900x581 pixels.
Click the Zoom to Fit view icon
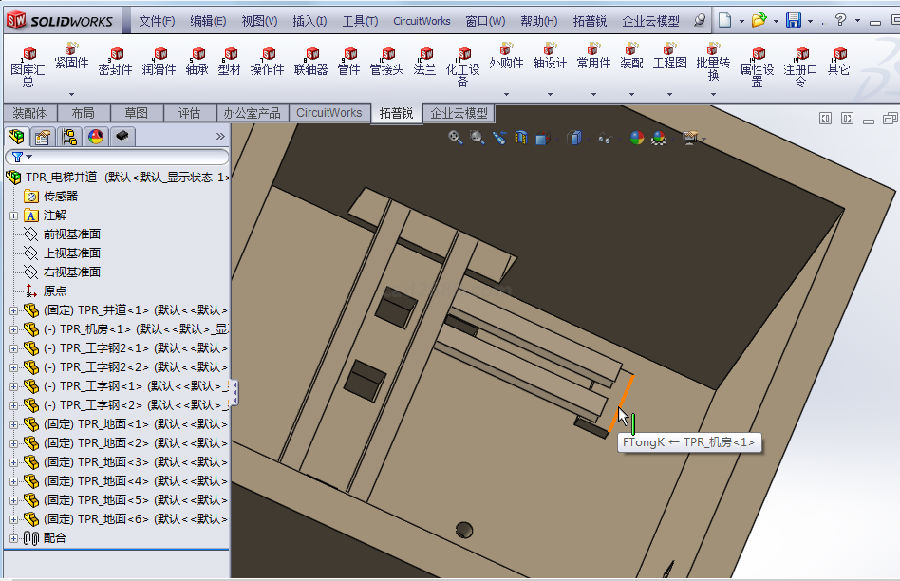[455, 138]
